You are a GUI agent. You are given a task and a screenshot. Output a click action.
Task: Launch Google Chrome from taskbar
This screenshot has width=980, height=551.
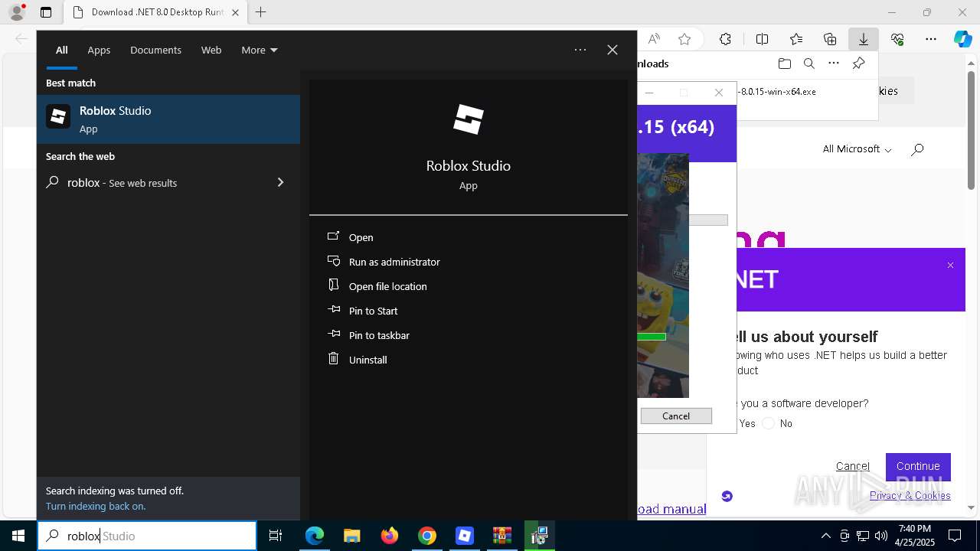coord(427,536)
